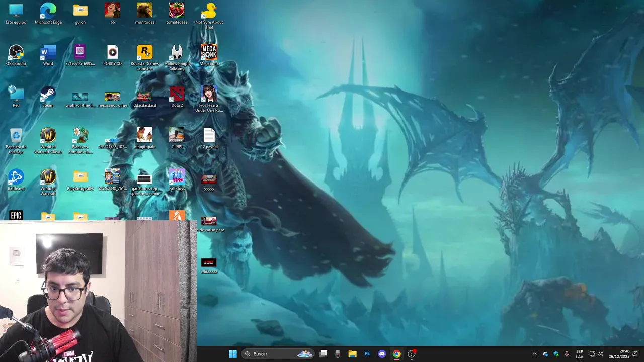Select the 525362340_761 image file
Screen dimensions: 644x362
tap(112, 180)
